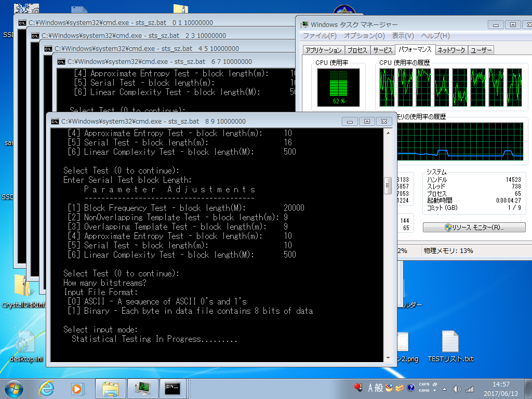Open the オプション(O) menu
Image resolution: width=532 pixels, height=399 pixels.
pos(364,36)
